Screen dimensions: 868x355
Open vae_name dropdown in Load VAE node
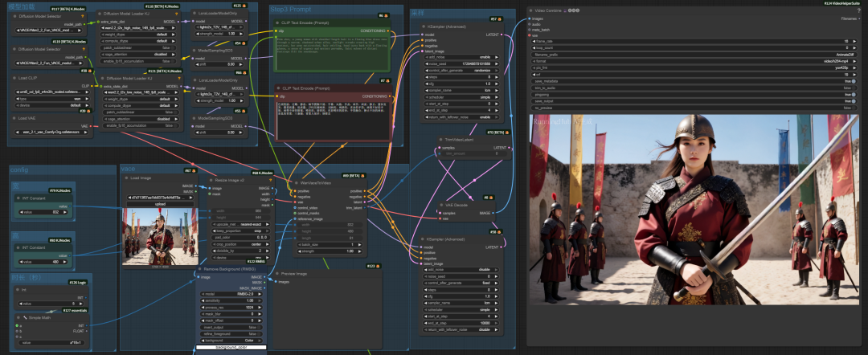pos(51,133)
